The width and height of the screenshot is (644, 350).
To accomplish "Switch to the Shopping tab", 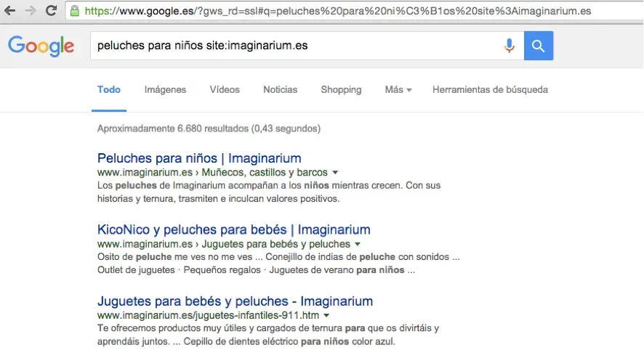I will pos(341,89).
